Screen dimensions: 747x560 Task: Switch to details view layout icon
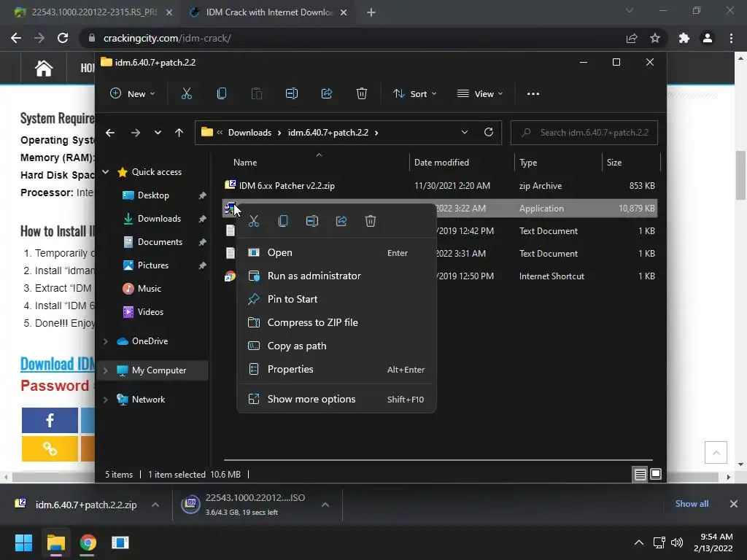click(x=640, y=474)
